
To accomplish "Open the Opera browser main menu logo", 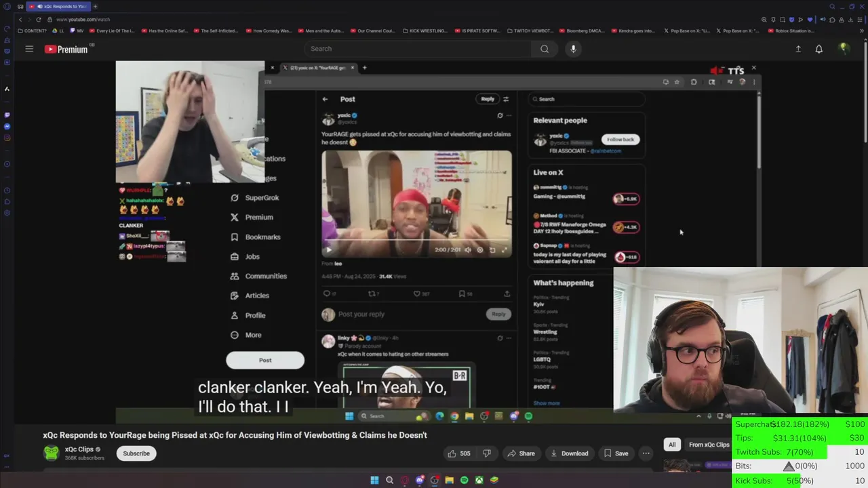I will [7, 7].
